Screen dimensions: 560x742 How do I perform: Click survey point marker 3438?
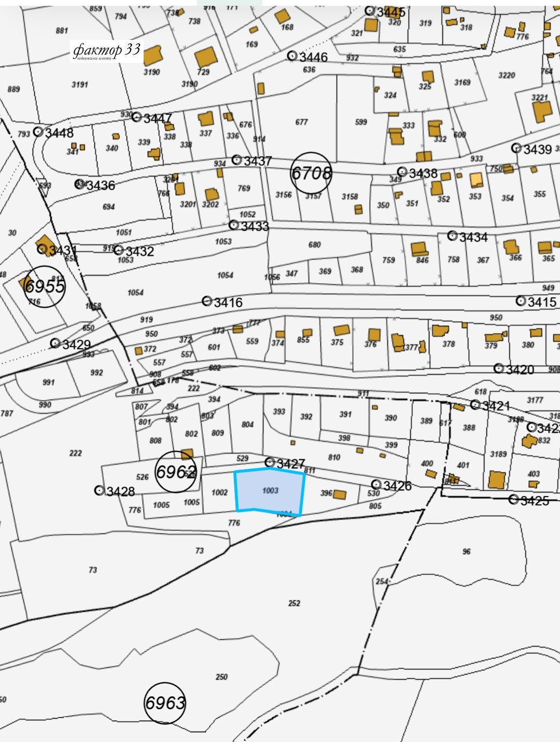coord(402,172)
